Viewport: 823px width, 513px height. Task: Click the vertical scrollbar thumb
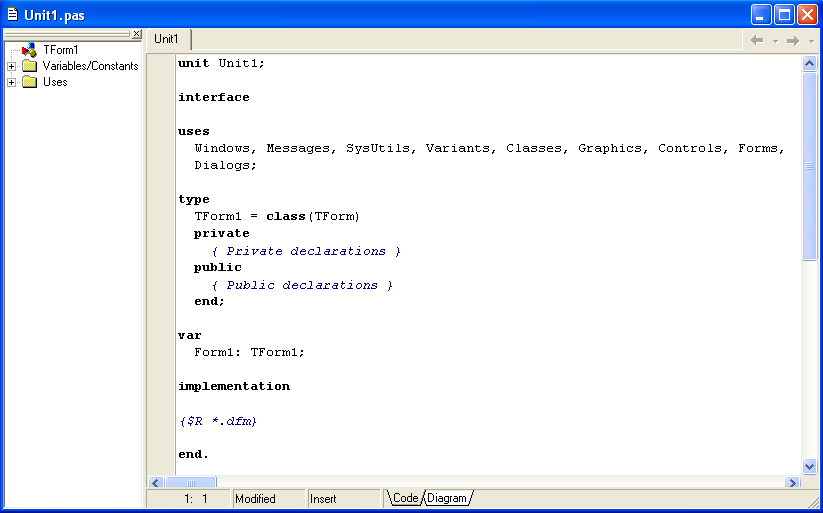(x=809, y=166)
